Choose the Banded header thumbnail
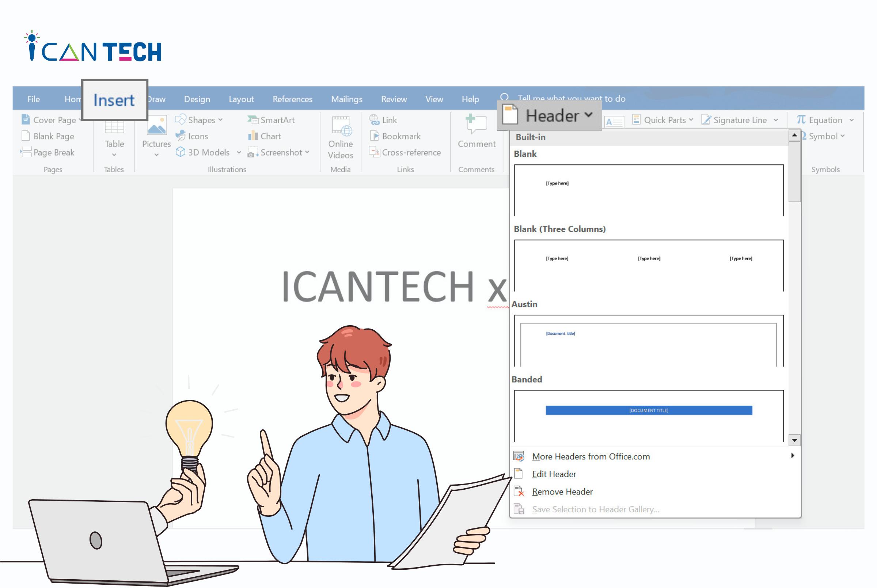Image resolution: width=877 pixels, height=588 pixels. (648, 416)
